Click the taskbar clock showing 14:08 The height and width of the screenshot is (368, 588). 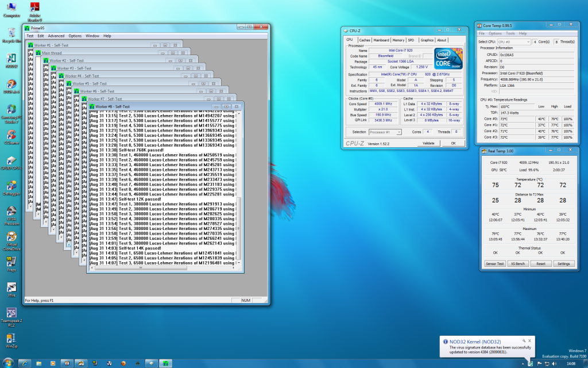coord(571,363)
